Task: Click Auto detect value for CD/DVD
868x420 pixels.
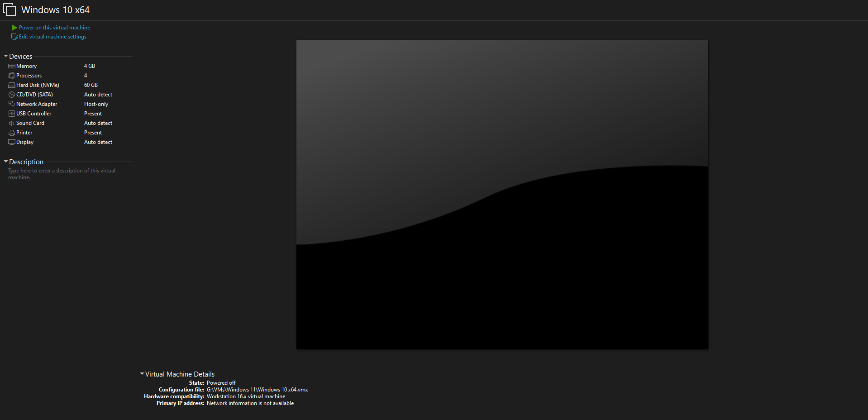Action: tap(98, 95)
